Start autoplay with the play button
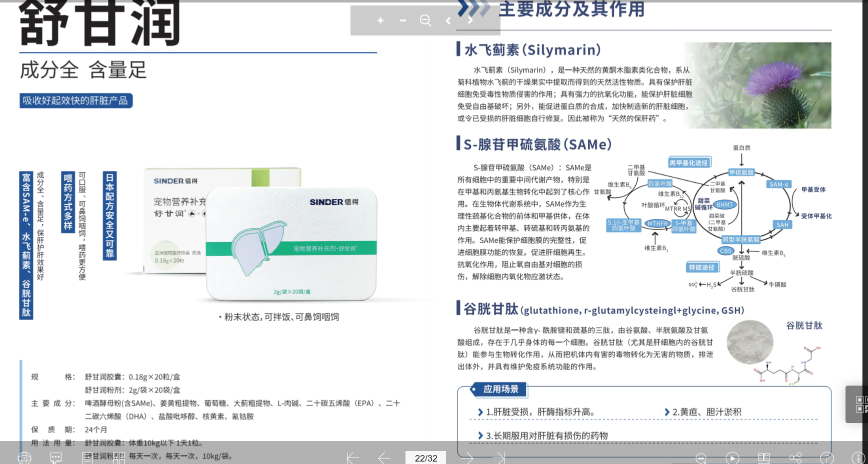868x464 pixels. [732, 458]
